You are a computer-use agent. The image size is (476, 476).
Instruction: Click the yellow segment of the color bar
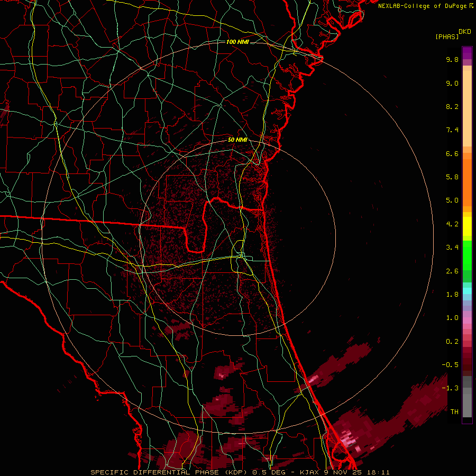point(467,226)
